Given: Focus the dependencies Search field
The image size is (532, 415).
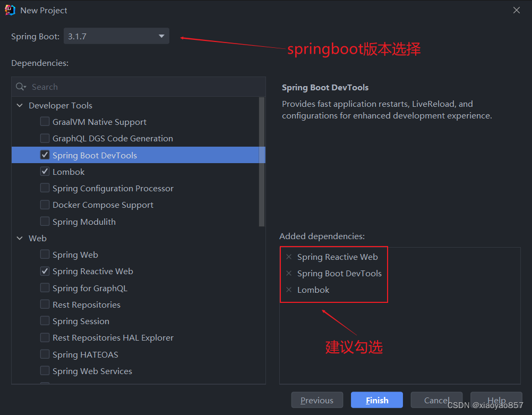Looking at the screenshot, I should click(139, 87).
